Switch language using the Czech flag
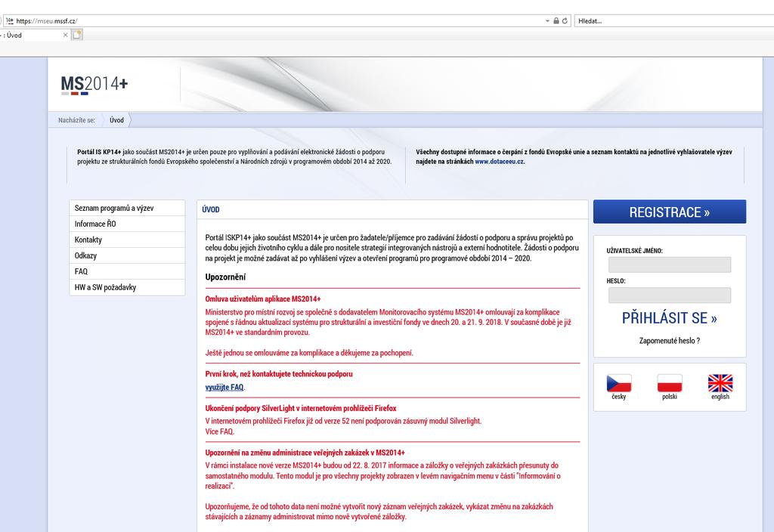Screen dimensions: 774x532 619,383
